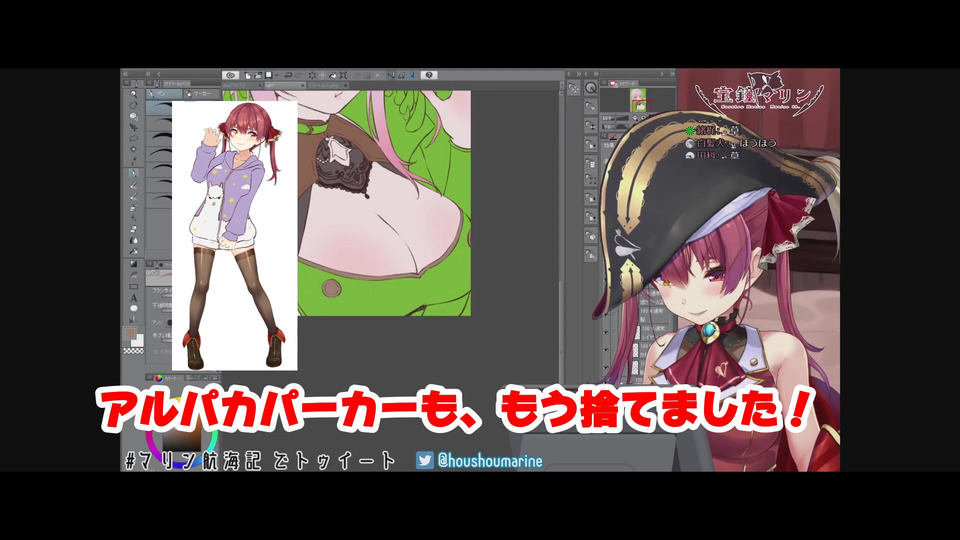
Task: Select the Auto Select wand tool
Action: 133,149
